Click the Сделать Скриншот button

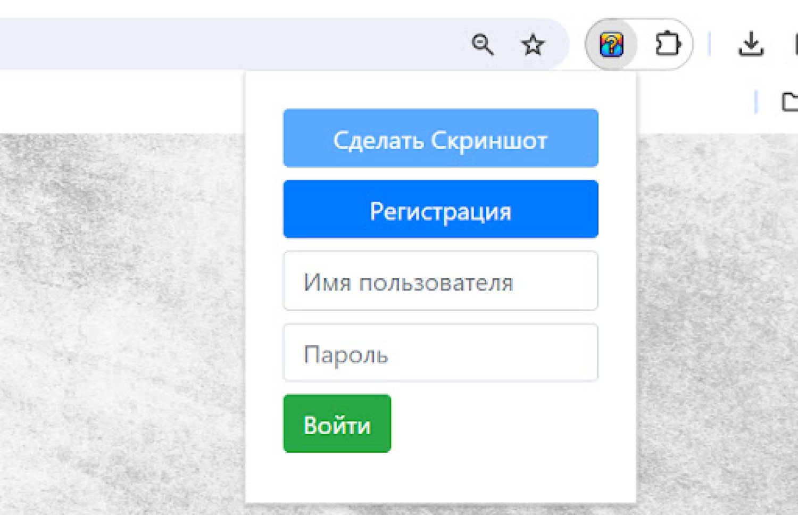pyautogui.click(x=440, y=138)
